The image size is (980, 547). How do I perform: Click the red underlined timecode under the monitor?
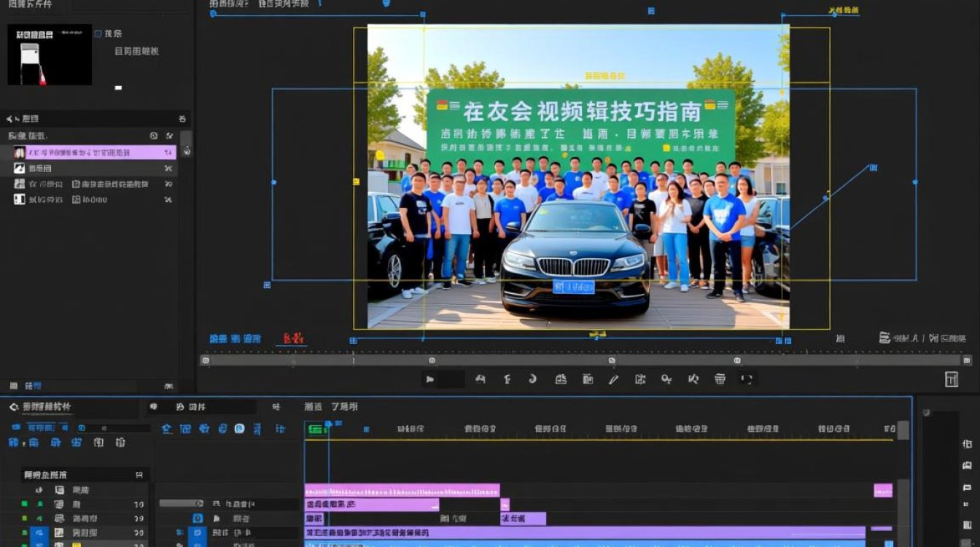click(x=293, y=338)
